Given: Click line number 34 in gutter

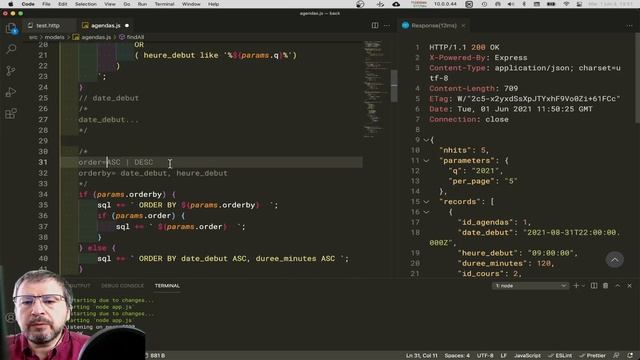Looking at the screenshot, I should 43,194.
